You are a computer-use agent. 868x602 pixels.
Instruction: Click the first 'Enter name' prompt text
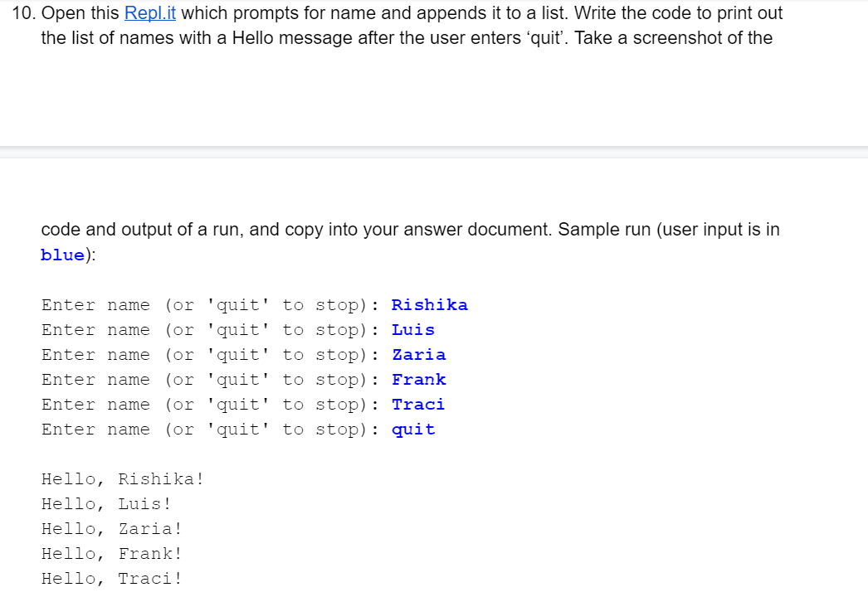pyautogui.click(x=95, y=305)
